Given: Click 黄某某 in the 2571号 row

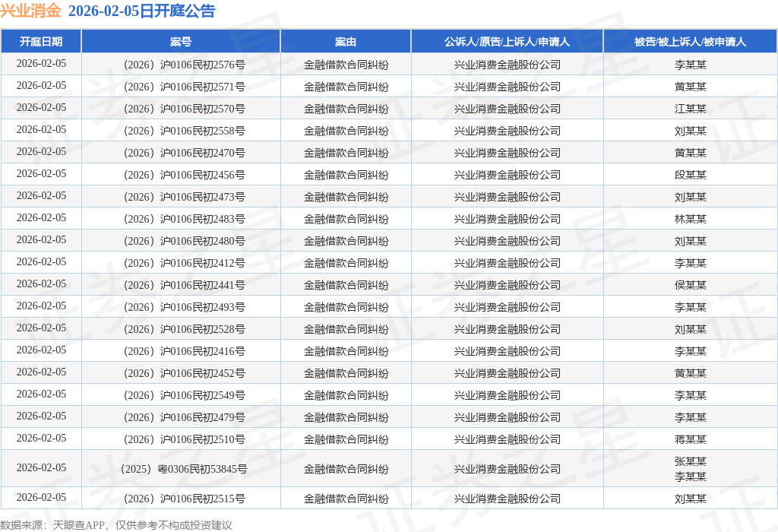Looking at the screenshot, I should tap(690, 87).
